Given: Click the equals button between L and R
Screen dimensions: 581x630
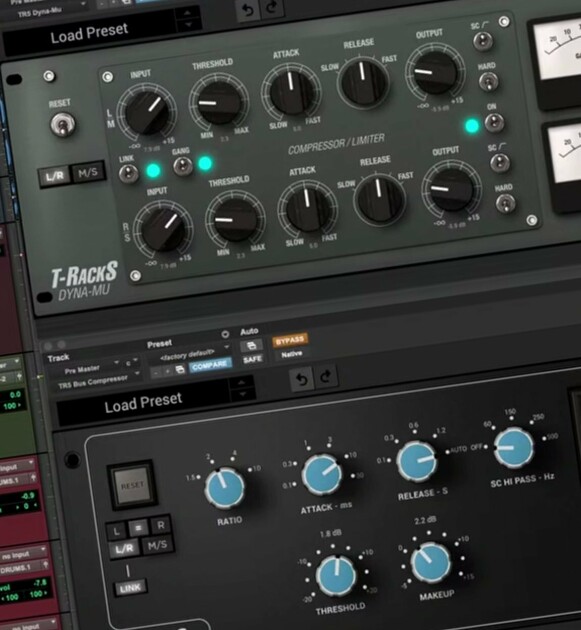Looking at the screenshot, I should [x=139, y=528].
